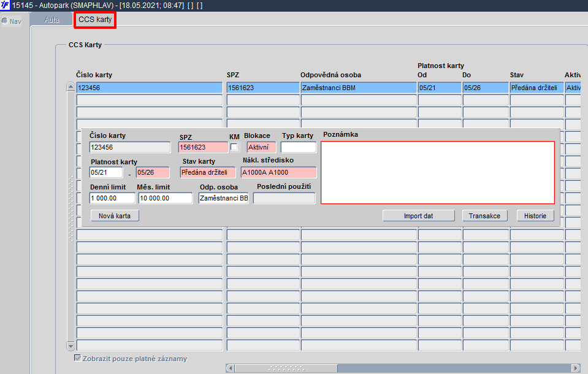Click the detail Číslo karty field 123456

[130, 147]
